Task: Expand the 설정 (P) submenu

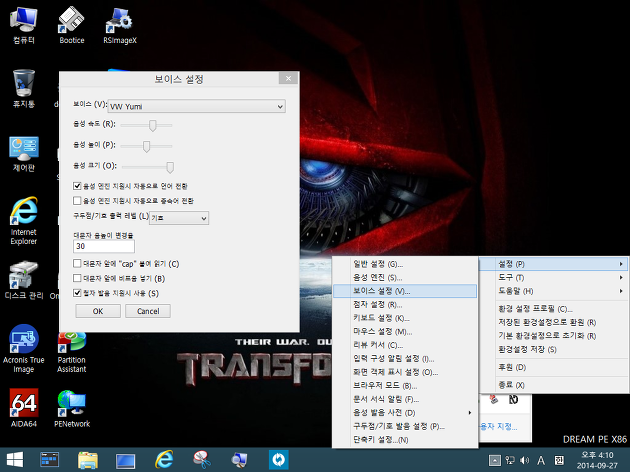Action: click(553, 264)
